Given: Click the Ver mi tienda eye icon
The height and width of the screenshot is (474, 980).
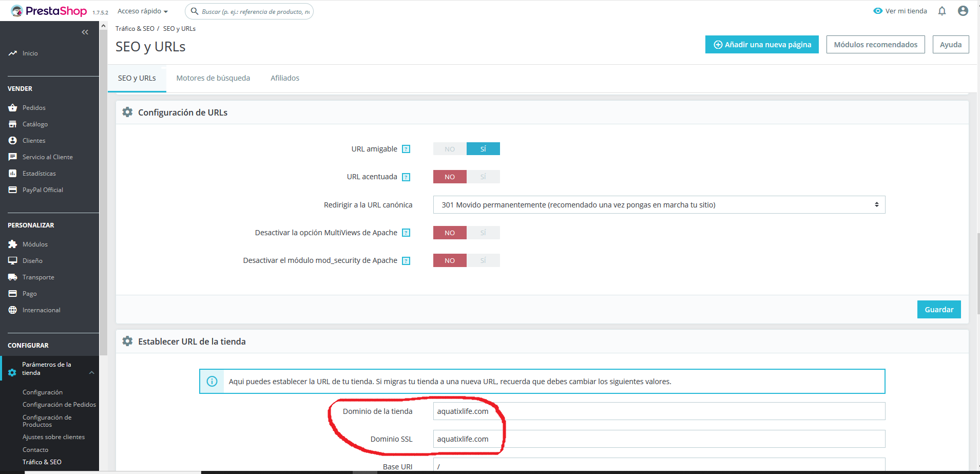Looking at the screenshot, I should 878,11.
